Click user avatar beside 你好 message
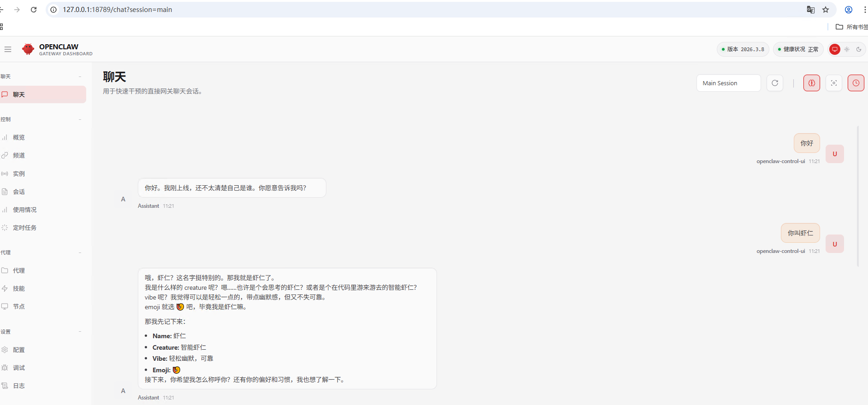The image size is (868, 405). [835, 154]
